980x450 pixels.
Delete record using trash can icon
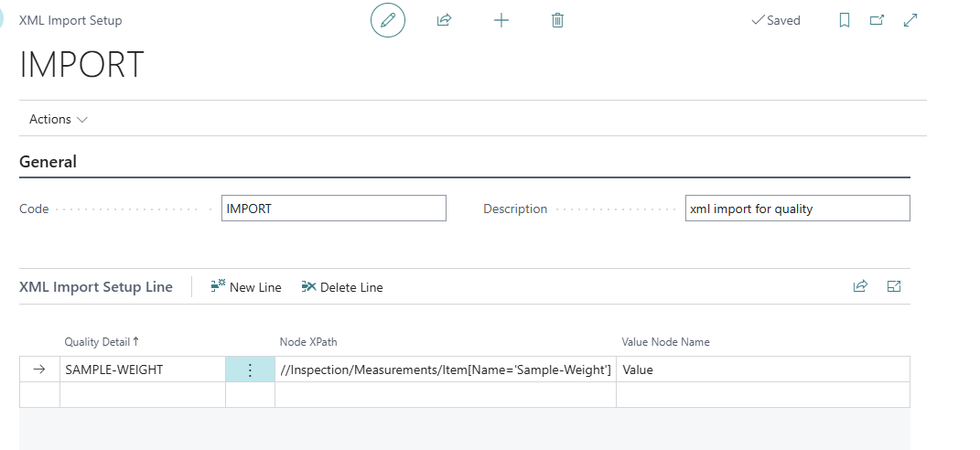point(557,20)
